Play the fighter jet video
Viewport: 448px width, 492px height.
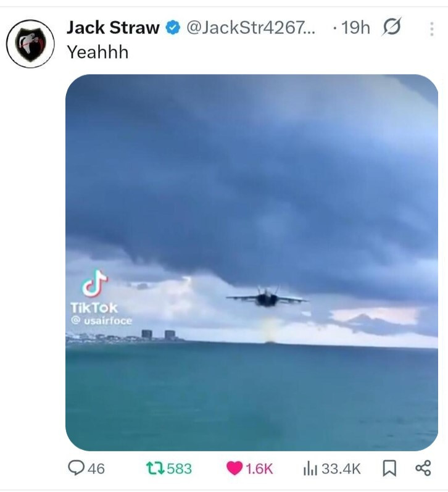tap(252, 262)
